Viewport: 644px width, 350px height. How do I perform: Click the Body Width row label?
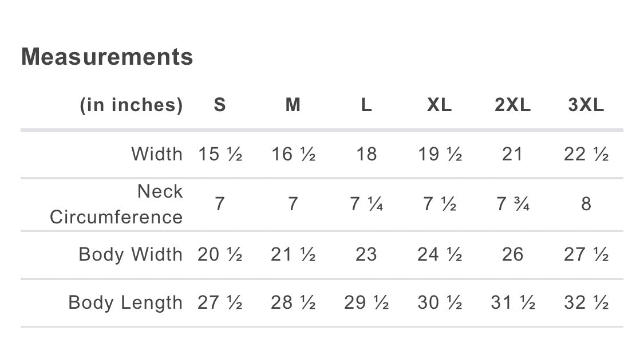tap(131, 254)
